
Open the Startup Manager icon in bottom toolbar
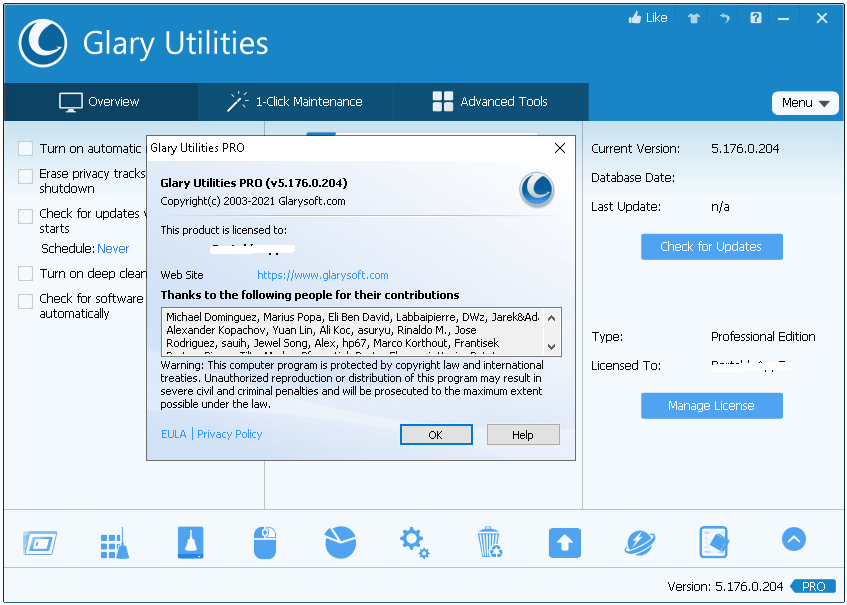pyautogui.click(x=41, y=542)
